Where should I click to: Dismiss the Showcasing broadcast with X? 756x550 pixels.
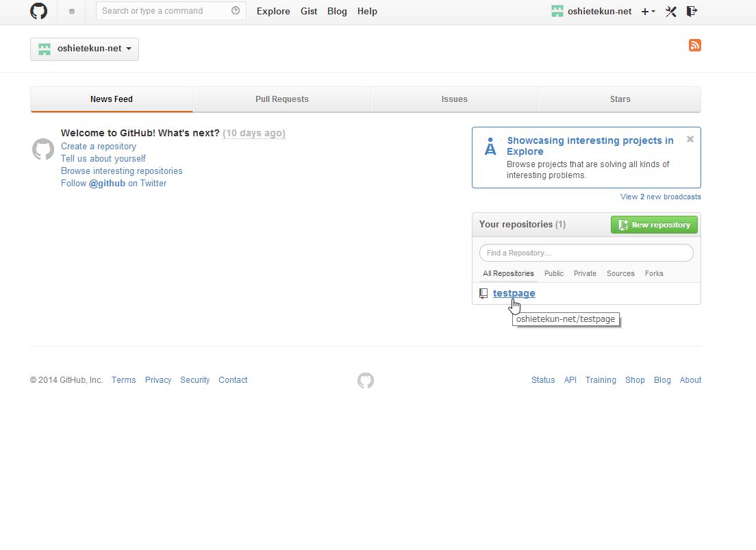pos(690,139)
